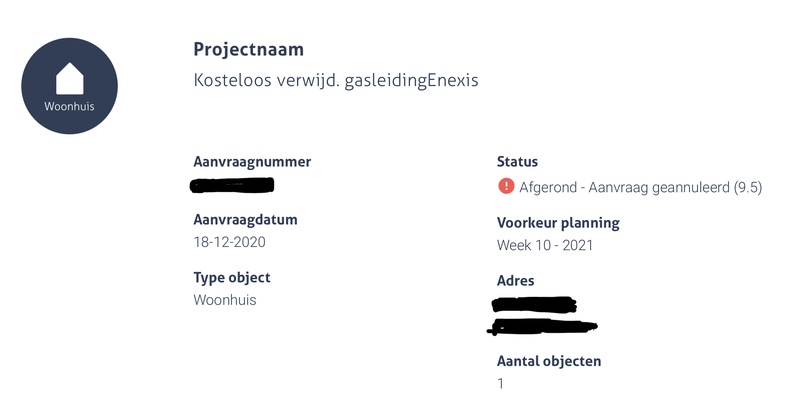Click the white house icon
The height and width of the screenshot is (407, 800).
[x=69, y=77]
